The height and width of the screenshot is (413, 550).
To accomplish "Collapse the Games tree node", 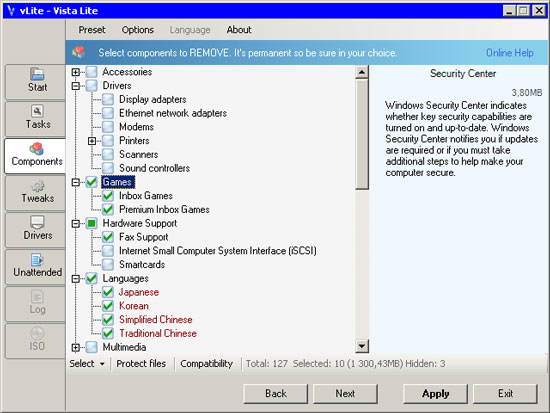I will pos(75,182).
